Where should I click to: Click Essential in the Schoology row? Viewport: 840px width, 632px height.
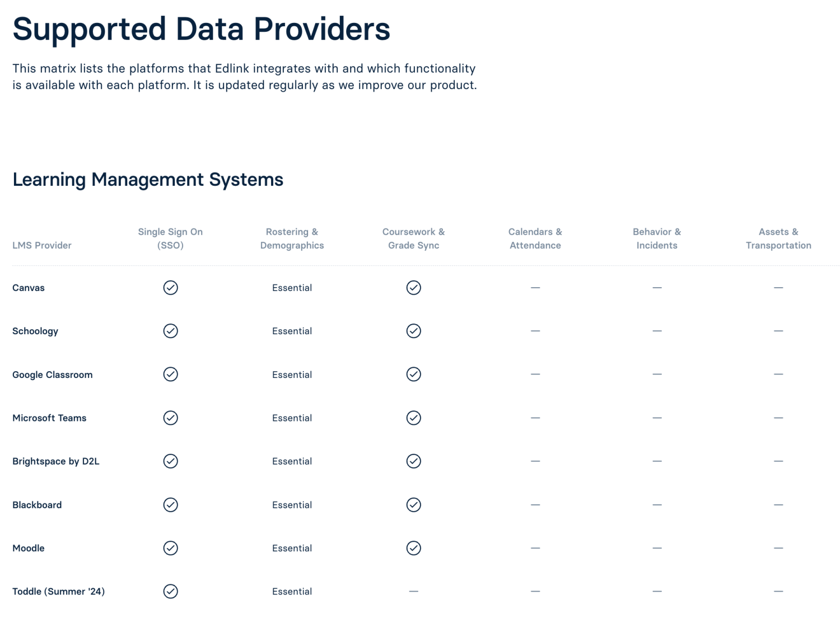click(x=292, y=331)
